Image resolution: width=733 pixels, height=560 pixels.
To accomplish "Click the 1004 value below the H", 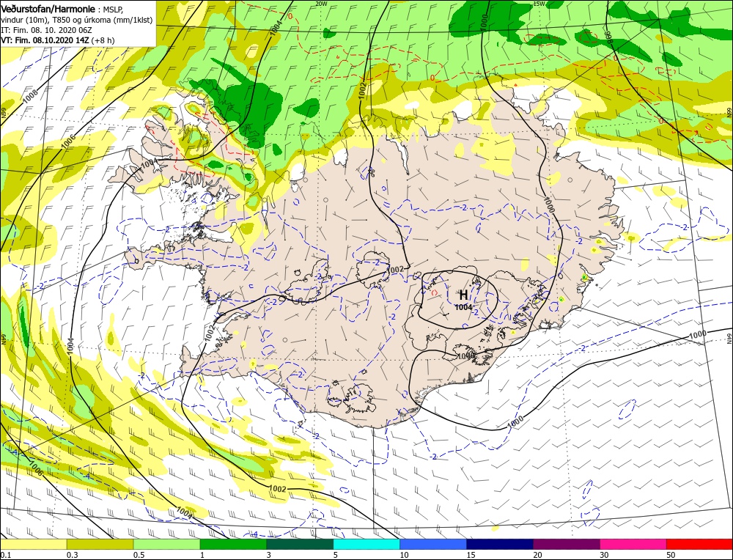I will pyautogui.click(x=463, y=307).
